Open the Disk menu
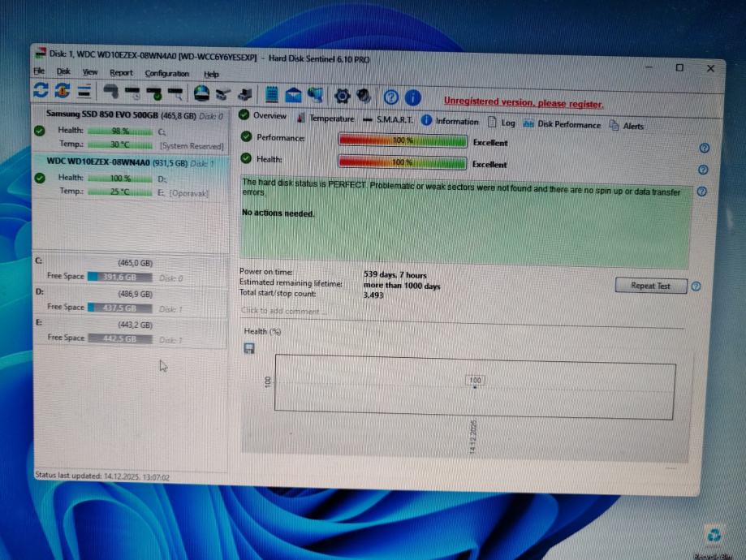 [x=63, y=71]
